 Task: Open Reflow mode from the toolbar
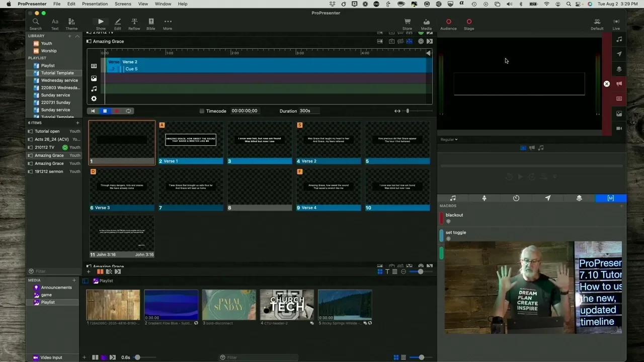click(134, 23)
